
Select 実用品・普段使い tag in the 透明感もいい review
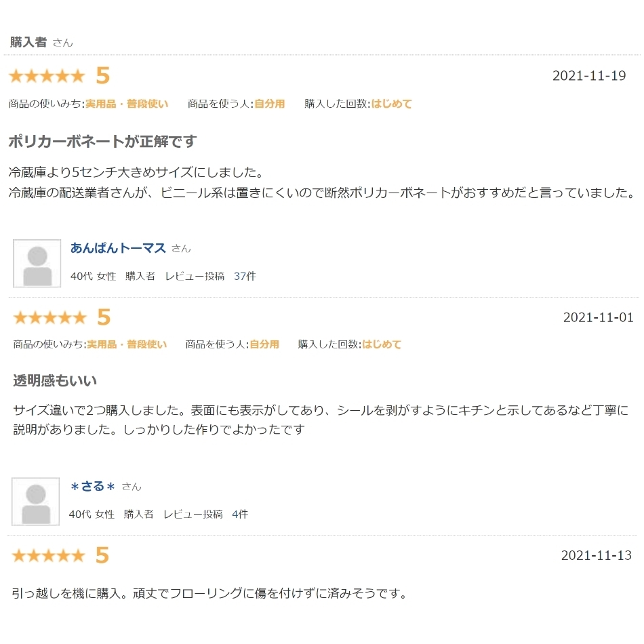[x=127, y=344]
